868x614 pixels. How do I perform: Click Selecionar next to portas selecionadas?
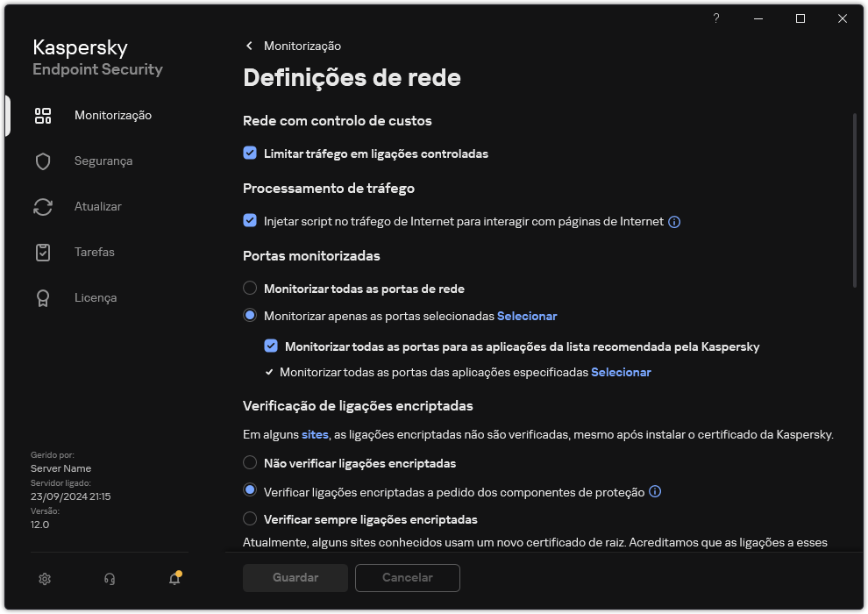click(x=527, y=316)
